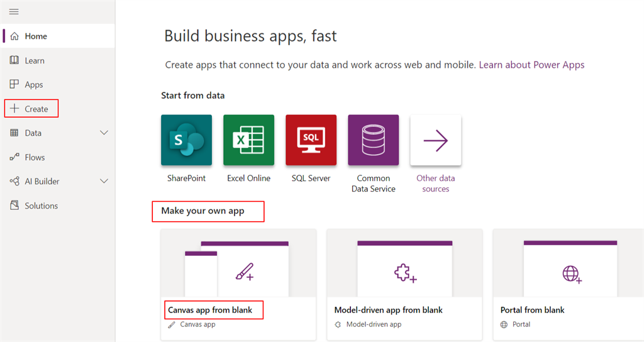The height and width of the screenshot is (342, 644).
Task: Go to Apps in the sidebar
Action: pos(34,85)
